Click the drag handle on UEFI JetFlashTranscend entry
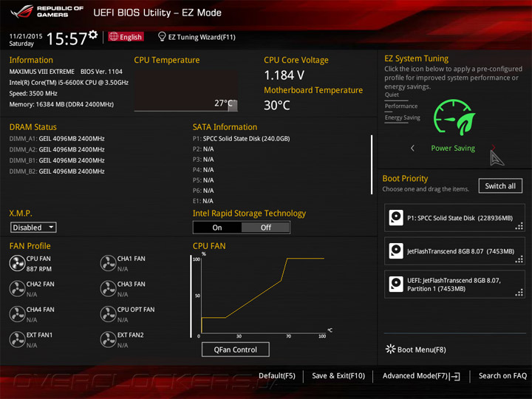 (519, 293)
